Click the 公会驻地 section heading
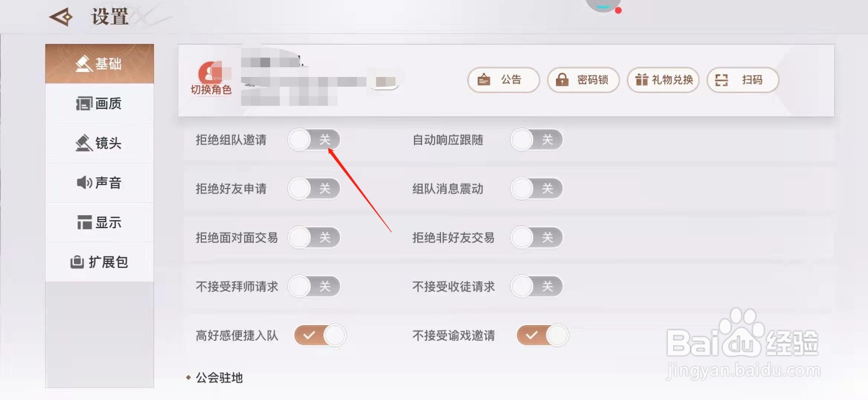The height and width of the screenshot is (400, 868). pos(219,378)
